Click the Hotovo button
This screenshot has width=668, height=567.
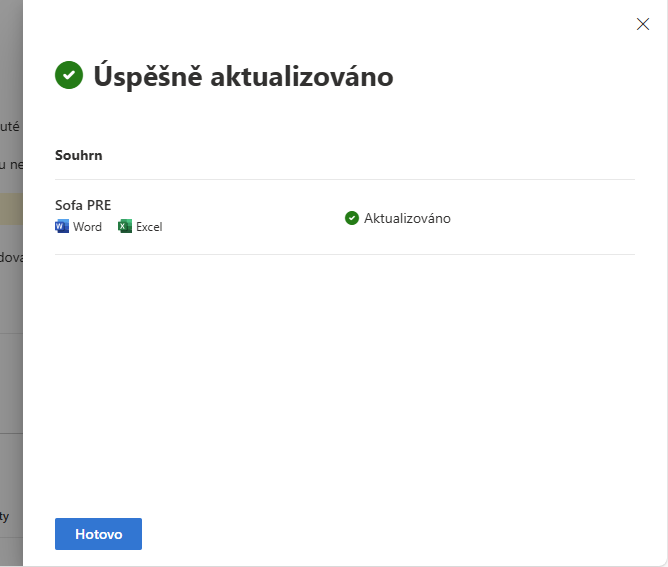pyautogui.click(x=98, y=534)
